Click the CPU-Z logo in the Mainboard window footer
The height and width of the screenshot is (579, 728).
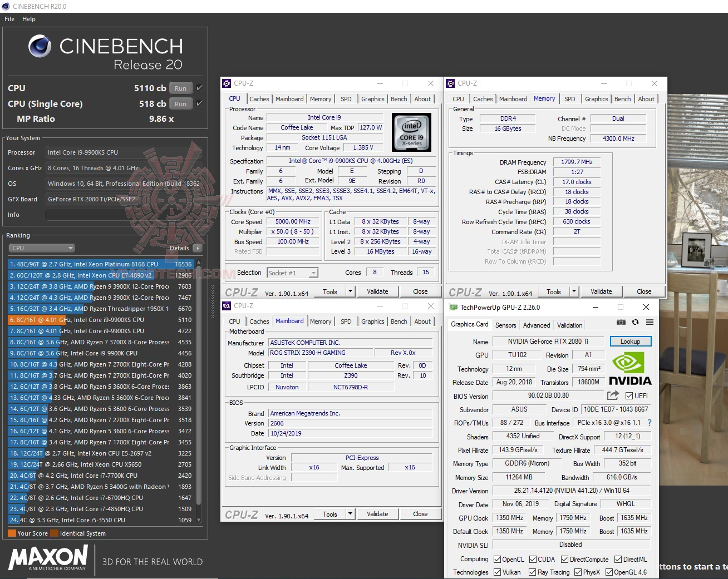click(x=242, y=514)
